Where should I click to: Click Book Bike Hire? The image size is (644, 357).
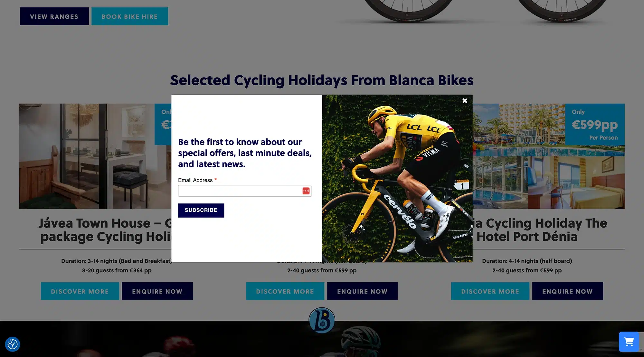(x=130, y=16)
